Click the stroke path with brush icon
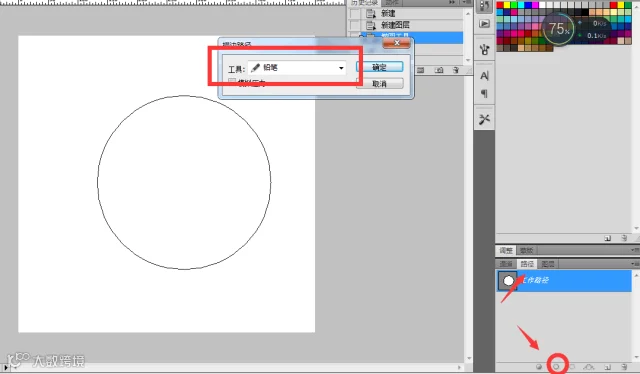 coord(556,367)
